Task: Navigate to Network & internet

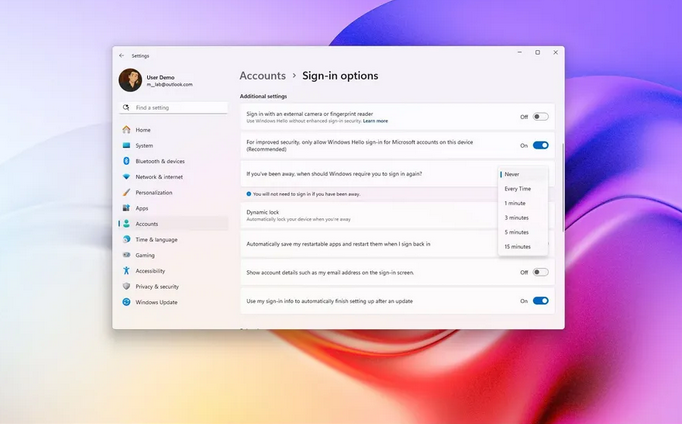Action: 173,177
